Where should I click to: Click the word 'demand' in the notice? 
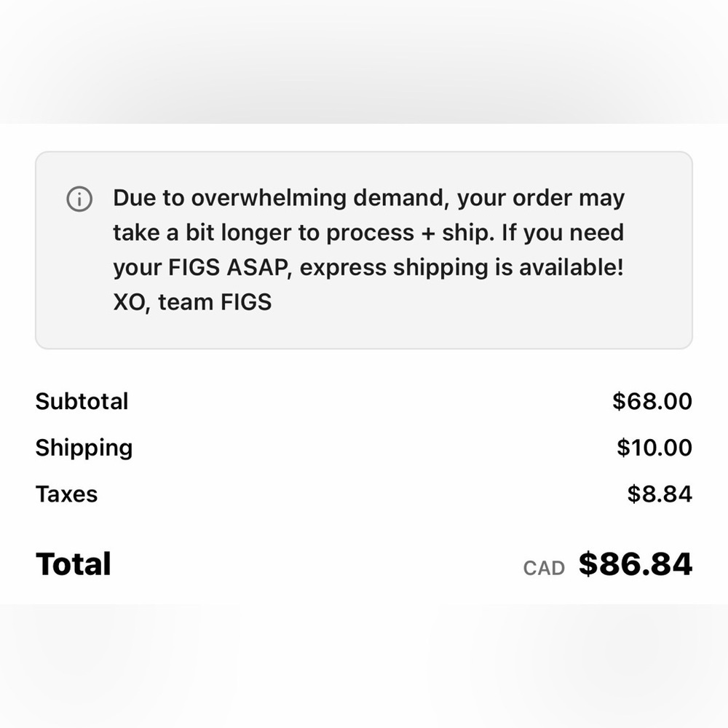coord(400,198)
